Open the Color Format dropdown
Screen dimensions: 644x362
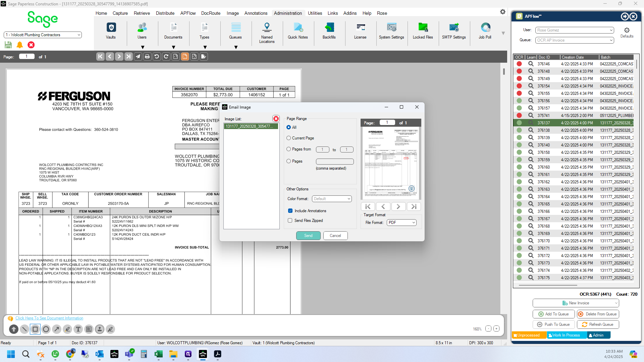point(332,199)
